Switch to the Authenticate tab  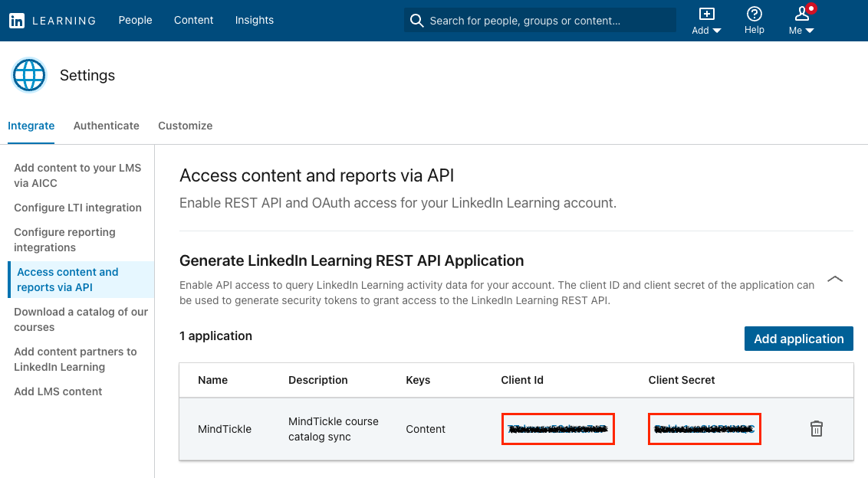(106, 126)
